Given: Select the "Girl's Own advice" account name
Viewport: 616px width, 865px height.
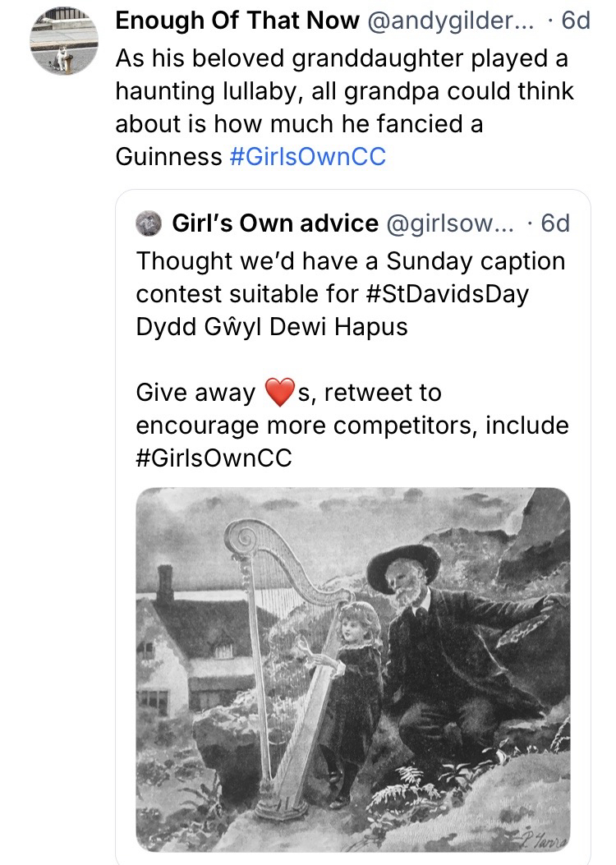Looking at the screenshot, I should click(275, 223).
